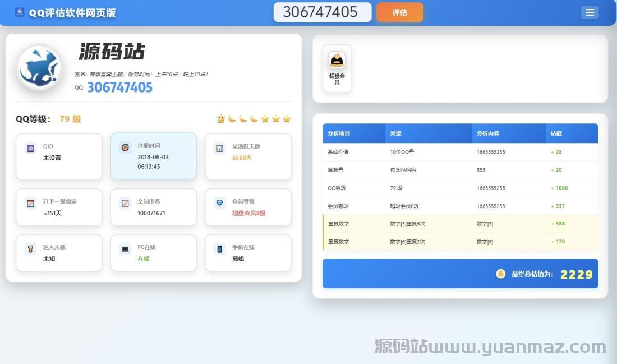This screenshot has height=364, width=617.
Task: Click the 超级会员 badge icon
Action: [x=337, y=60]
